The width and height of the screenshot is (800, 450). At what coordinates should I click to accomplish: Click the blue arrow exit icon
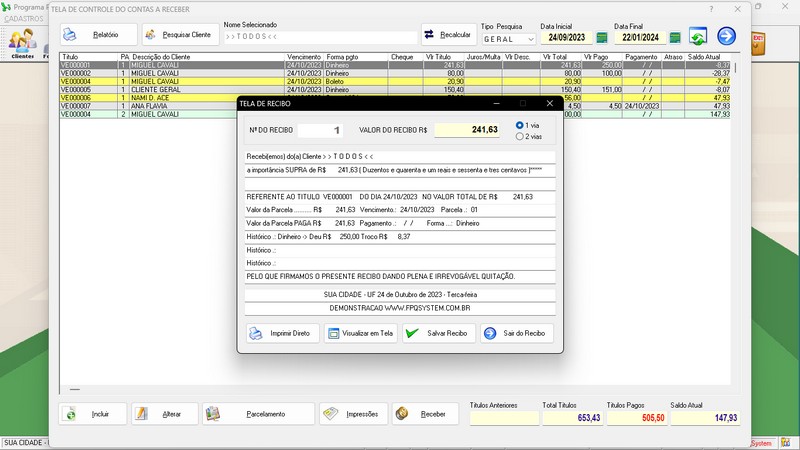click(726, 37)
